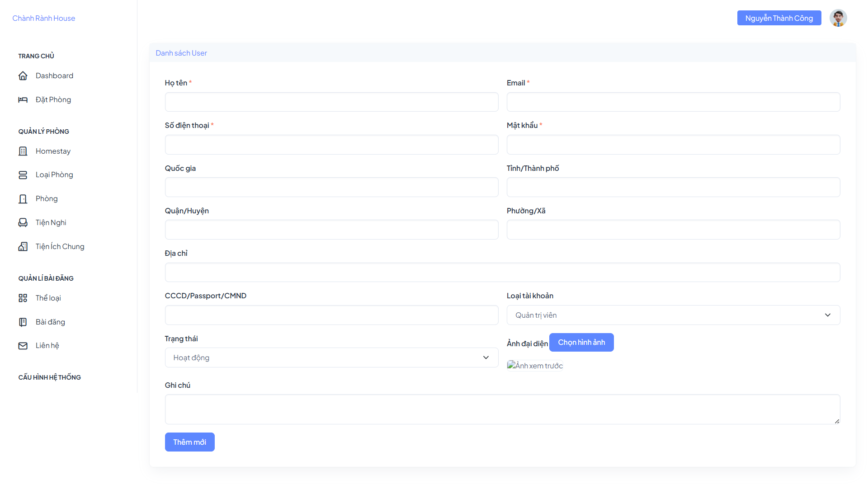The image size is (868, 494).
Task: Open Bài đăng menu item
Action: [x=50, y=322]
